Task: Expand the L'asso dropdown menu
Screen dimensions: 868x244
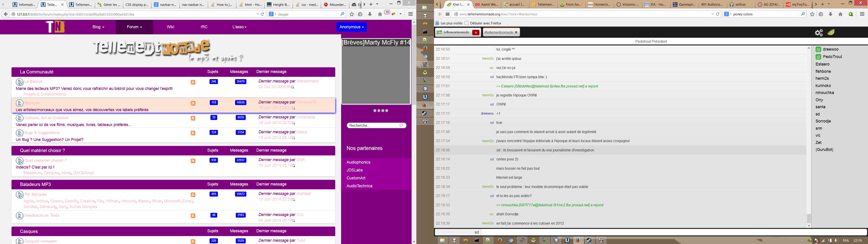Action: click(239, 27)
